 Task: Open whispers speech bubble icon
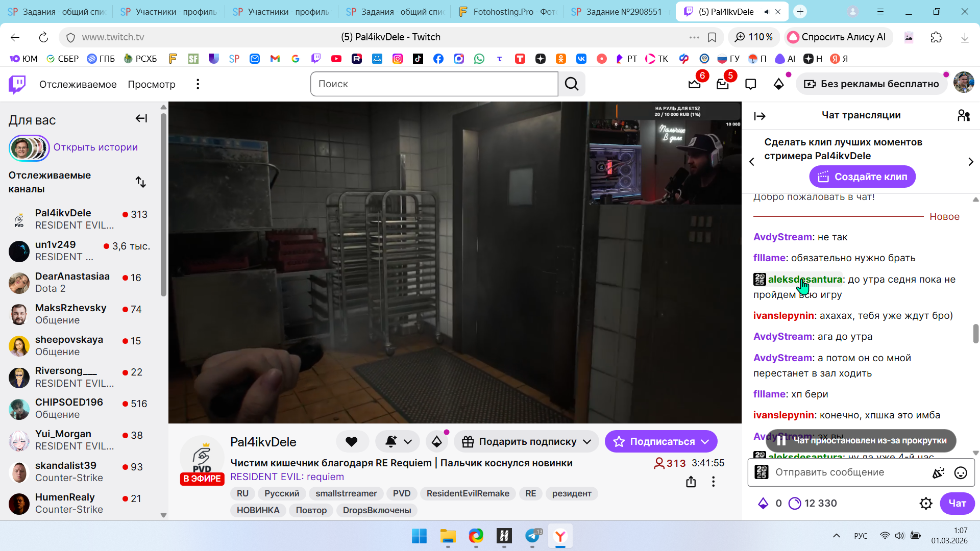pyautogui.click(x=750, y=84)
